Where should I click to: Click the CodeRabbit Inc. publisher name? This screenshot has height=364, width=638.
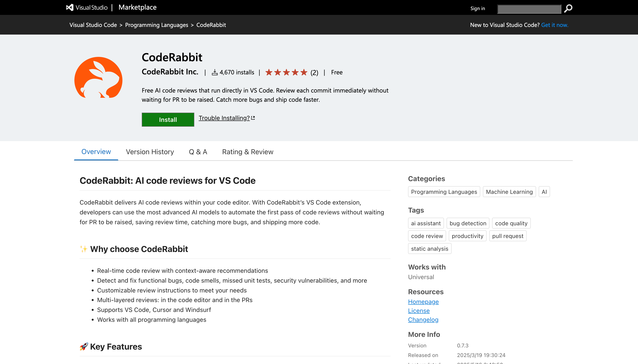click(170, 72)
